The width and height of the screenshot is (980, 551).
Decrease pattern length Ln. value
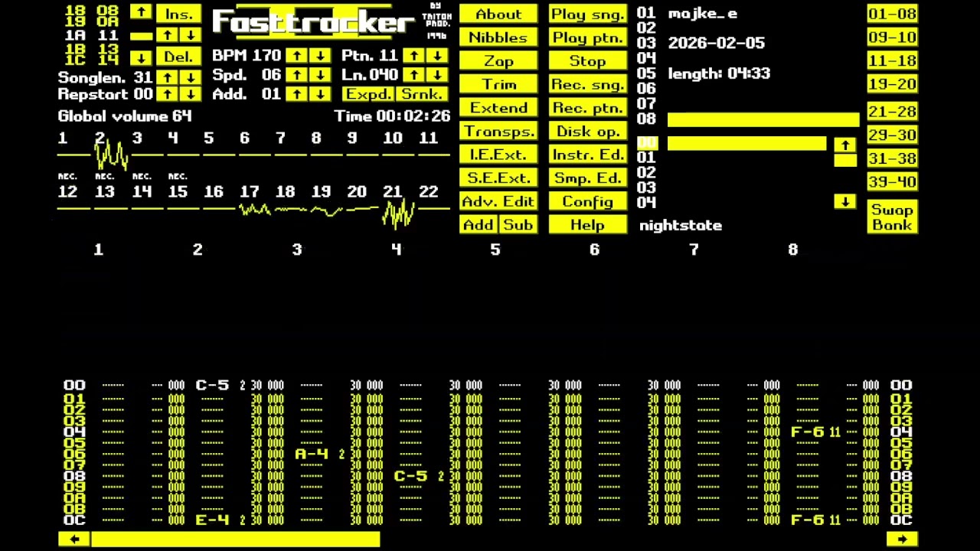tap(437, 75)
